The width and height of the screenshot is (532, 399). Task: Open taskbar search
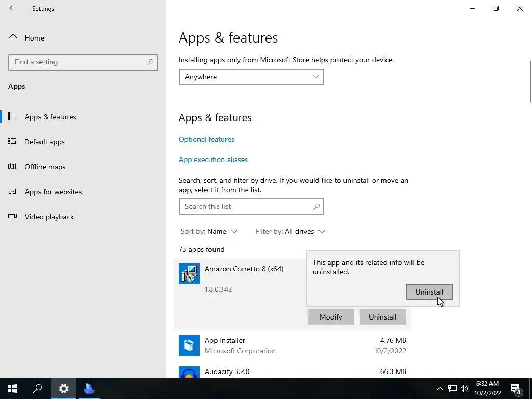pos(37,389)
